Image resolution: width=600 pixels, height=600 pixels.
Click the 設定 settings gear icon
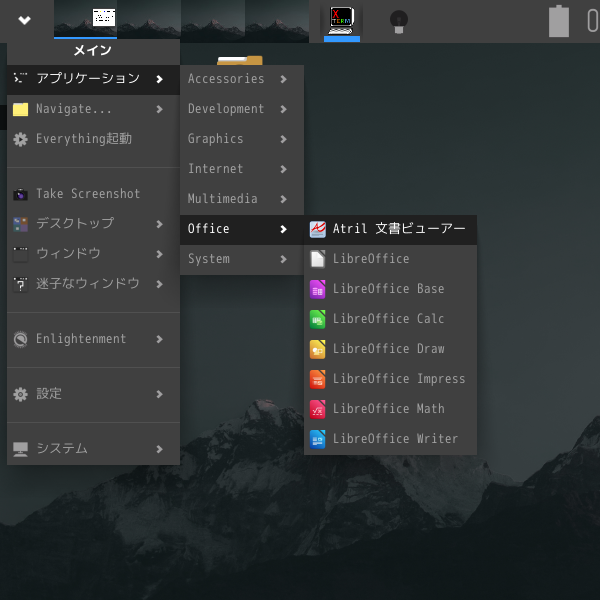pyautogui.click(x=20, y=394)
